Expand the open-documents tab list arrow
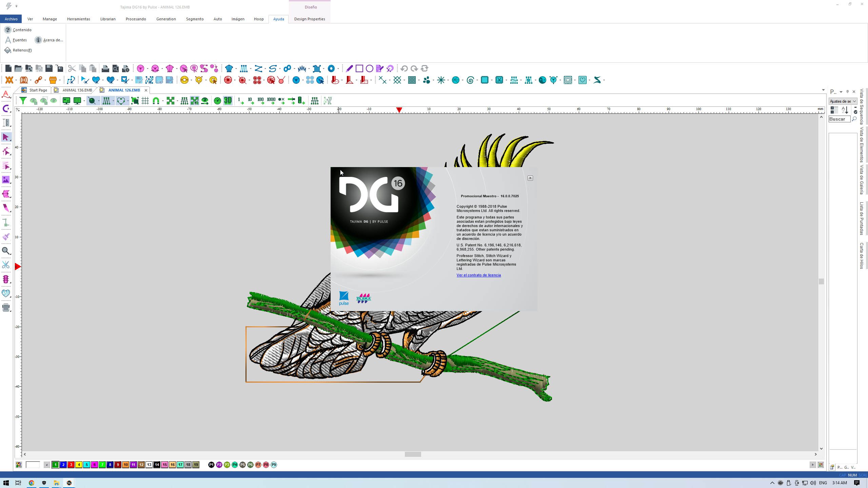The height and width of the screenshot is (488, 868). pyautogui.click(x=823, y=90)
